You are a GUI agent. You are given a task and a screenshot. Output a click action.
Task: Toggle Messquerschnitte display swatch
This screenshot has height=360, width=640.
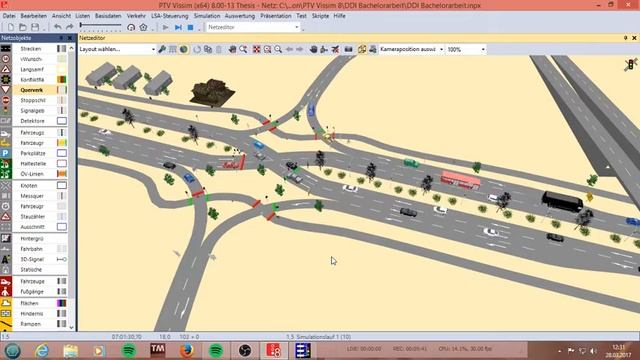coord(62,196)
